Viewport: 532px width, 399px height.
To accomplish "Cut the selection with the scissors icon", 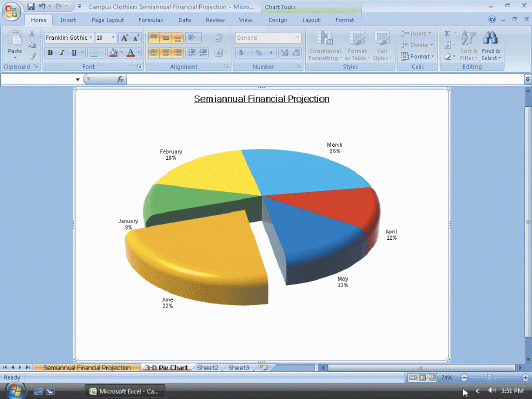I will tap(32, 34).
